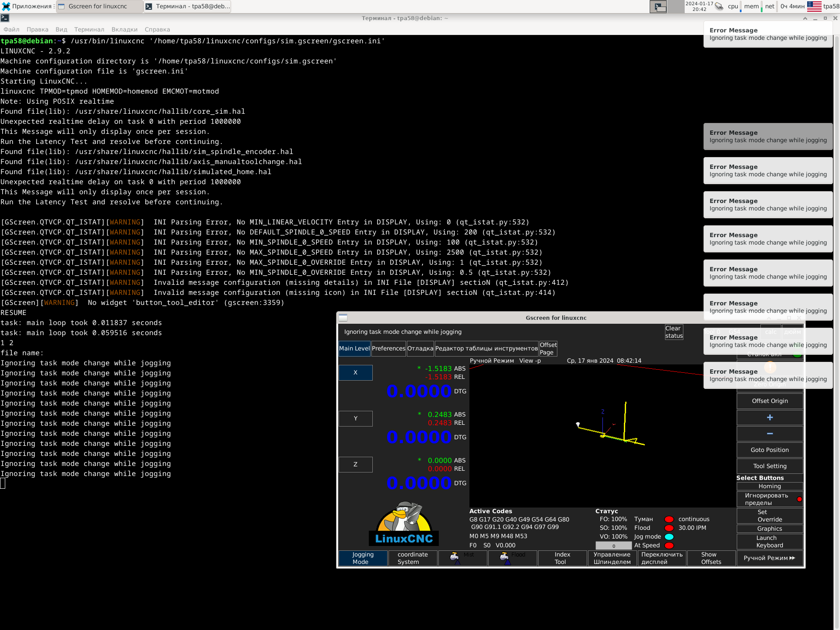Switch to Терминал taskbar entry
The width and height of the screenshot is (840, 630).
188,6
